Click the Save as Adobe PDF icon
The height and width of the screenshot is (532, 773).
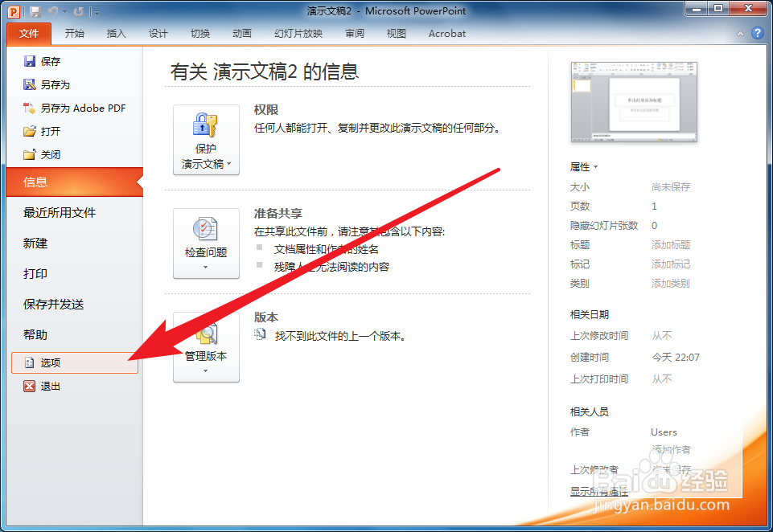(x=30, y=108)
